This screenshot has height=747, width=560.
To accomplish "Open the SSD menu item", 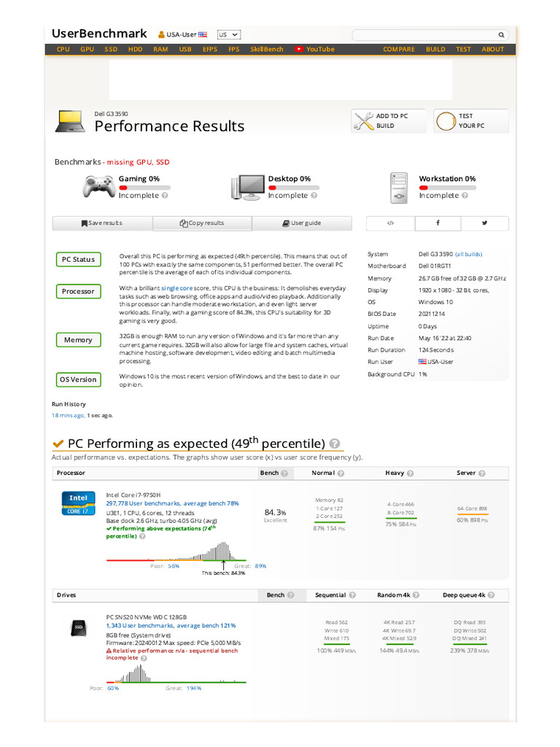I will click(x=111, y=49).
